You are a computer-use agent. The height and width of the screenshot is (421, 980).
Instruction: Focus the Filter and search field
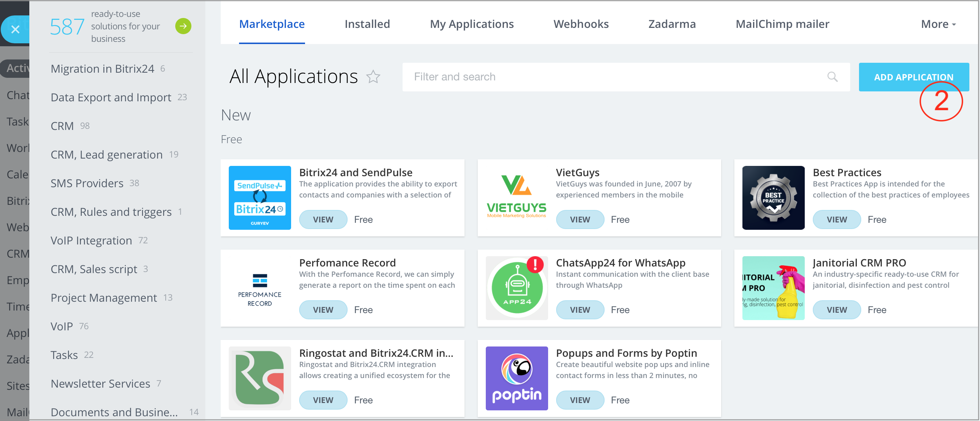click(x=626, y=77)
